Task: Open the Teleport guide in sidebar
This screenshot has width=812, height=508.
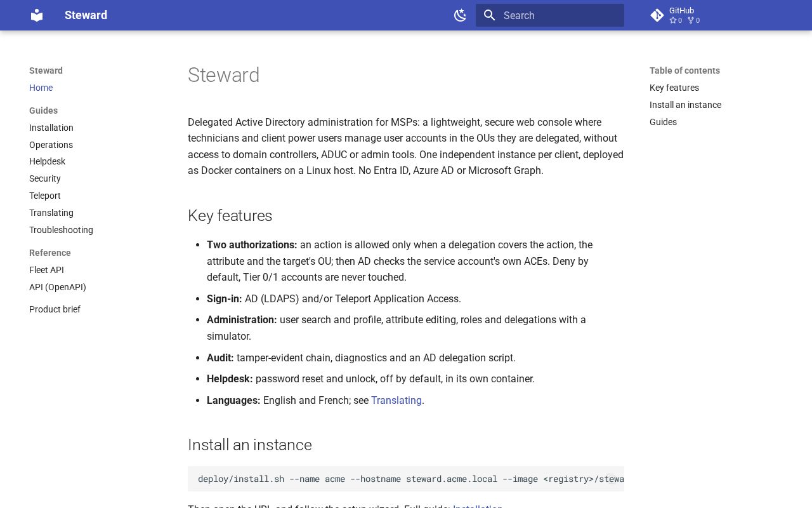Action: click(45, 196)
